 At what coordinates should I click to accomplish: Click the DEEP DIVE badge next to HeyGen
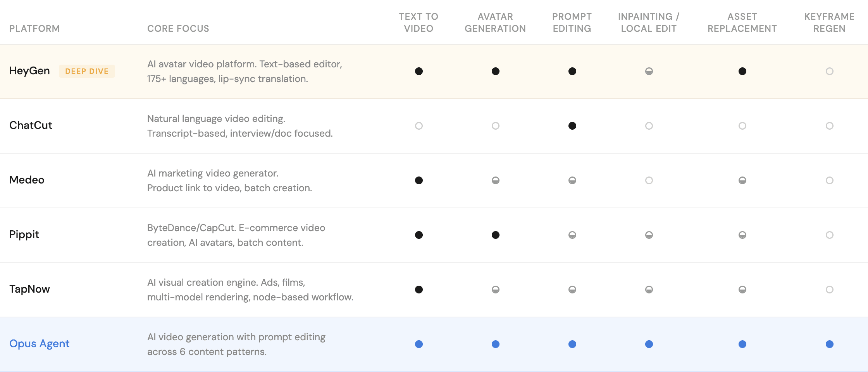click(x=87, y=71)
